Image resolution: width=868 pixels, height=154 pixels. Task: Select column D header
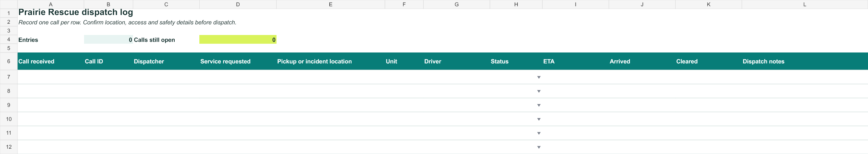[238, 4]
